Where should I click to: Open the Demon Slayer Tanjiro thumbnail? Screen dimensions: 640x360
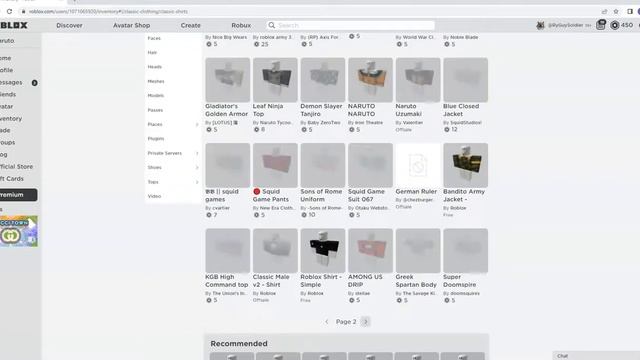(x=323, y=80)
